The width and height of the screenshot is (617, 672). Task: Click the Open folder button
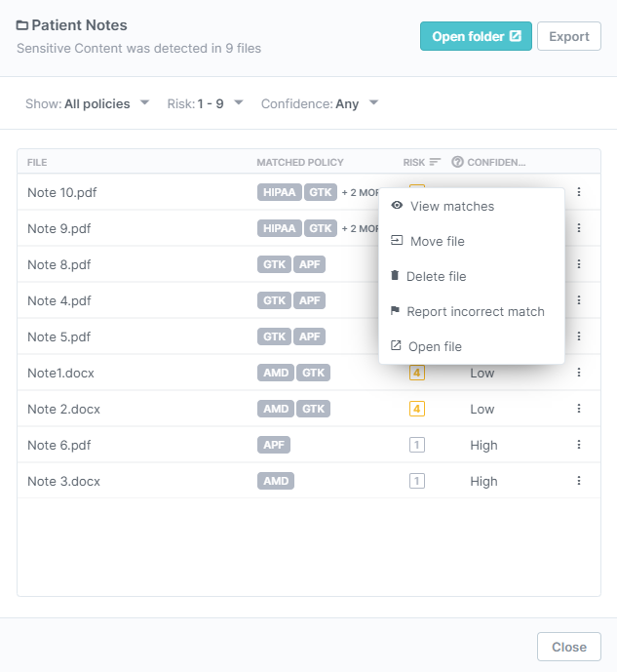point(477,36)
